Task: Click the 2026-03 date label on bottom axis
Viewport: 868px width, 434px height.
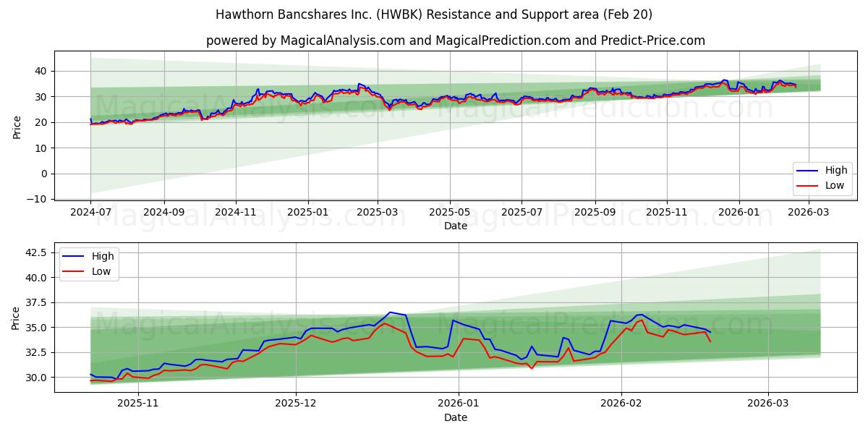Action: coord(768,404)
